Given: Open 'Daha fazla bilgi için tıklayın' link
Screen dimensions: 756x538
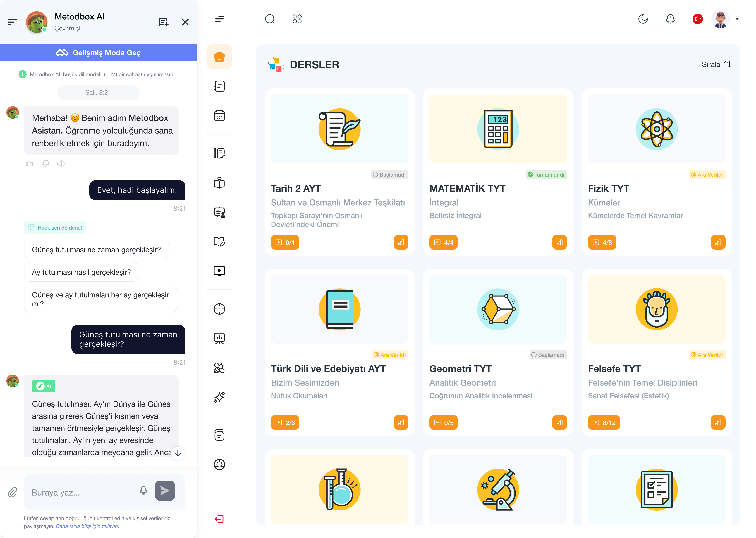Looking at the screenshot, I should (x=87, y=526).
